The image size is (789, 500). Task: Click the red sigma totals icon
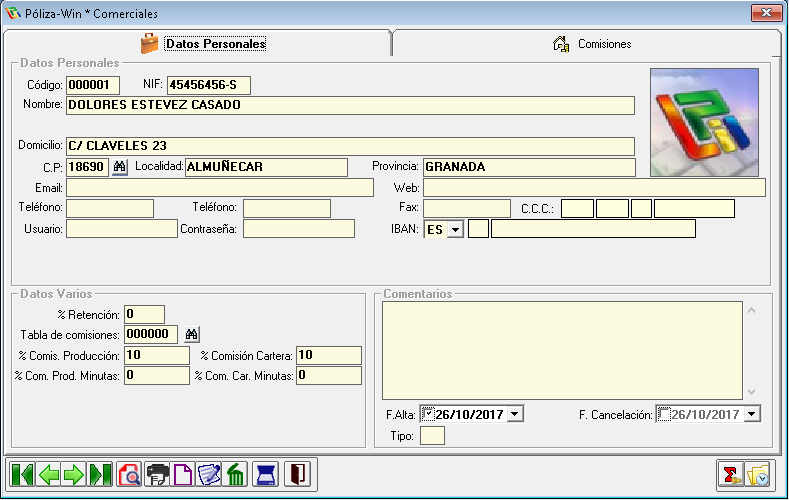tap(731, 474)
